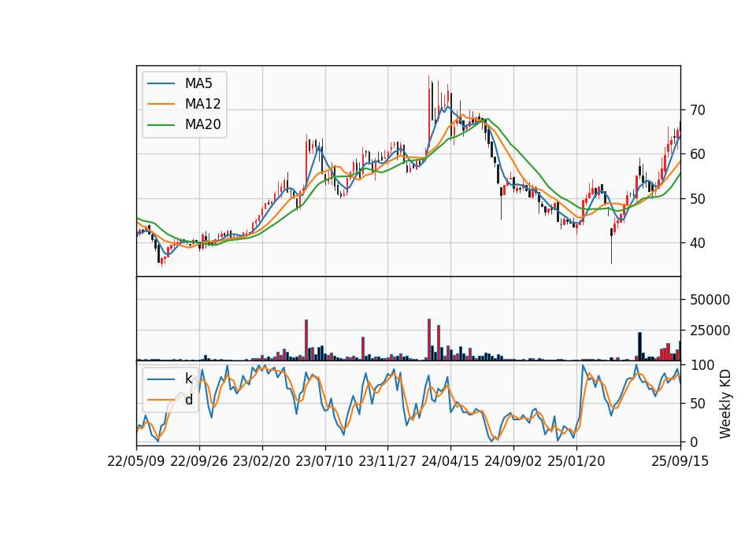Click the 0 tick on Weekly KD axis
756x543 pixels.
[694, 441]
